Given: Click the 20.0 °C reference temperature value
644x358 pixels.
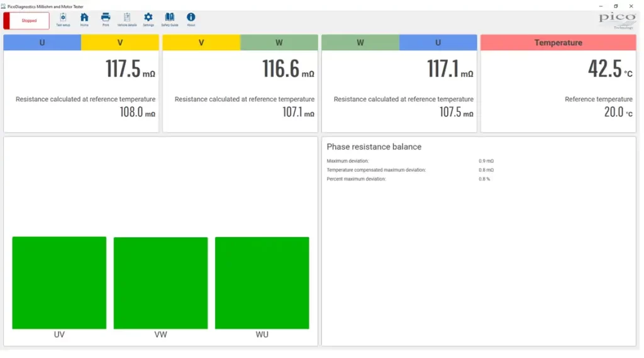Looking at the screenshot, I should 618,112.
